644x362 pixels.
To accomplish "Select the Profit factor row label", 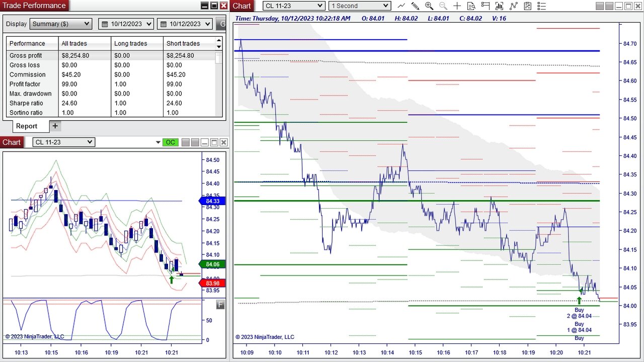I will pos(25,84).
